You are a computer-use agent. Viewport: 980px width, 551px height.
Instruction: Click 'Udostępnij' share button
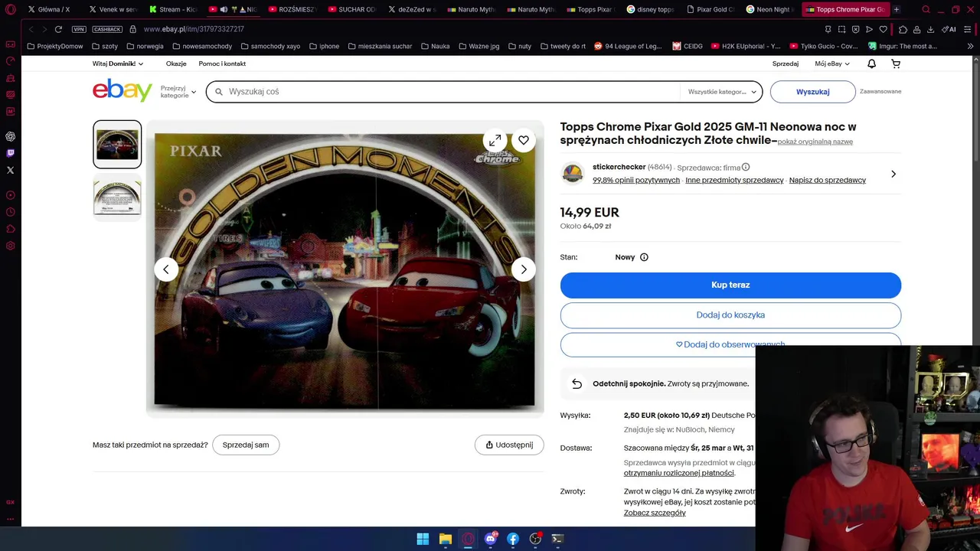click(x=509, y=445)
